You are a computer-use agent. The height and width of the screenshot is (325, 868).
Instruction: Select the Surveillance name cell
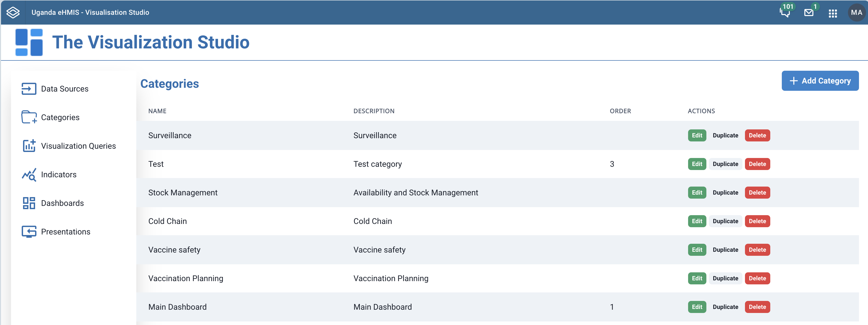pyautogui.click(x=169, y=135)
